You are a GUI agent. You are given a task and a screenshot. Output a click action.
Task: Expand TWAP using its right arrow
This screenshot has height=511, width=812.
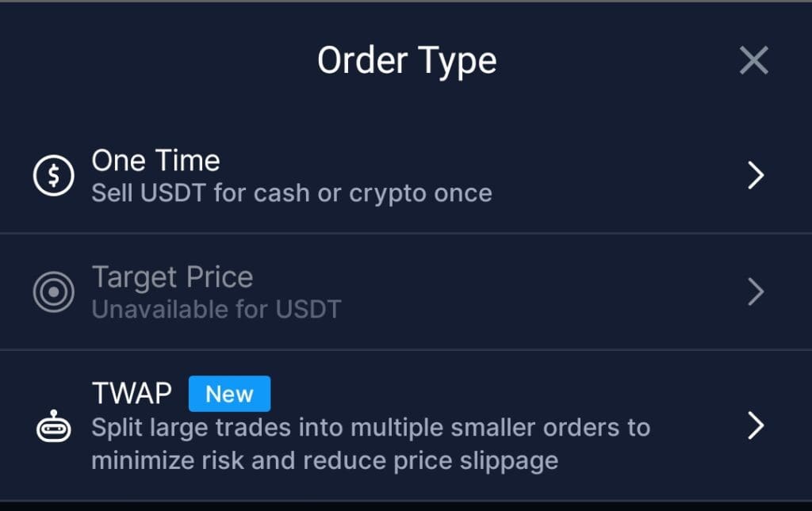coord(756,426)
